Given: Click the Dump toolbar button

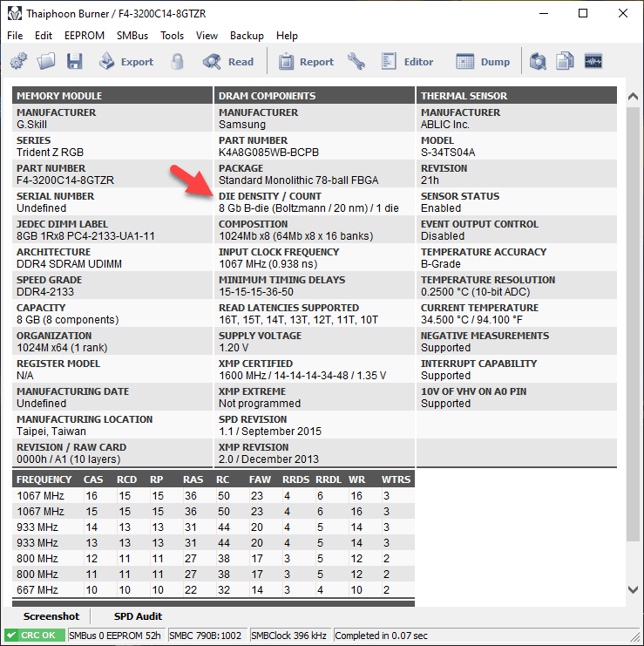Looking at the screenshot, I should 483,62.
